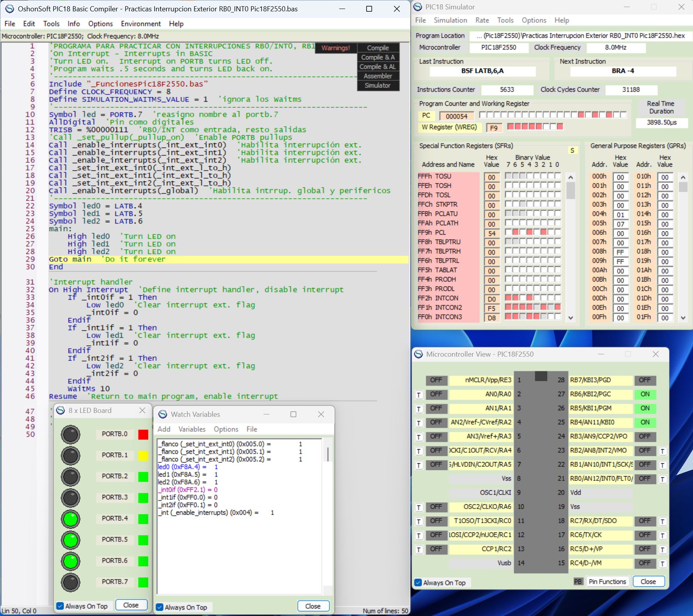Click the PORTB.6 lit LED indicator
Viewport: 693px width, 616px height.
tap(71, 561)
